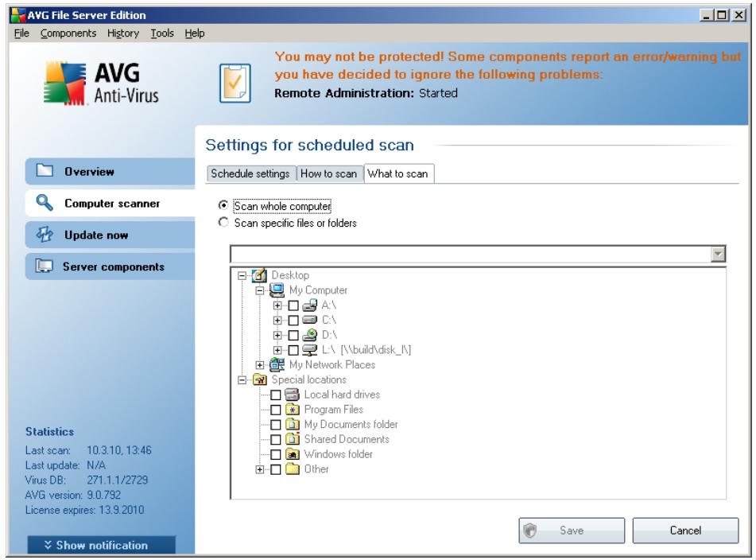Click the Update now arrows icon
This screenshot has height=560, width=756.
click(x=45, y=235)
